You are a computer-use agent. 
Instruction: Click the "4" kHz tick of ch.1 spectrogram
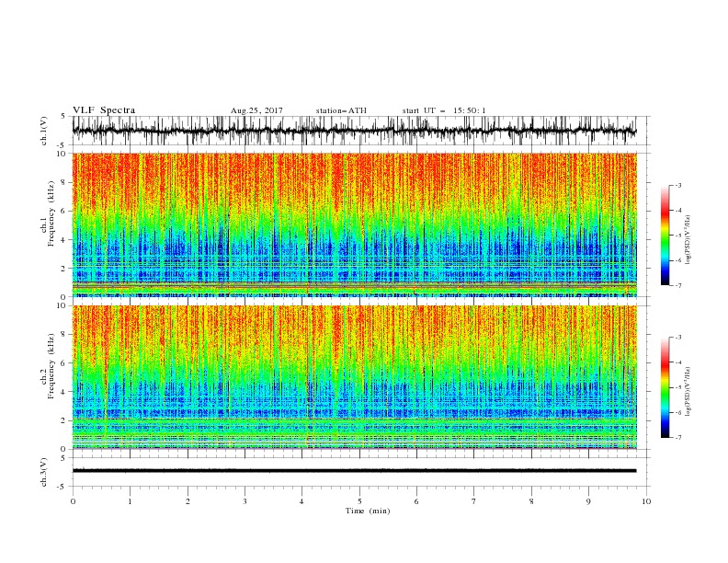[64, 240]
